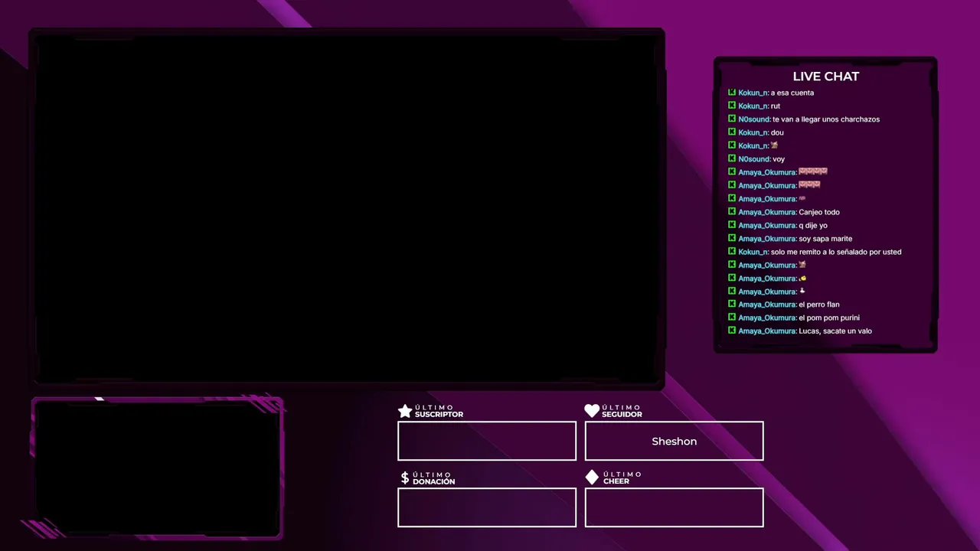Click the badge next to N0sound's "voy"
This screenshot has width=980, height=551.
pyautogui.click(x=732, y=158)
